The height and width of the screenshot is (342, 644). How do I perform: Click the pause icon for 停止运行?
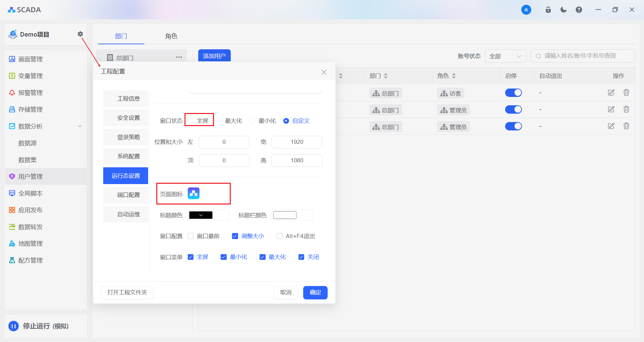pos(13,326)
